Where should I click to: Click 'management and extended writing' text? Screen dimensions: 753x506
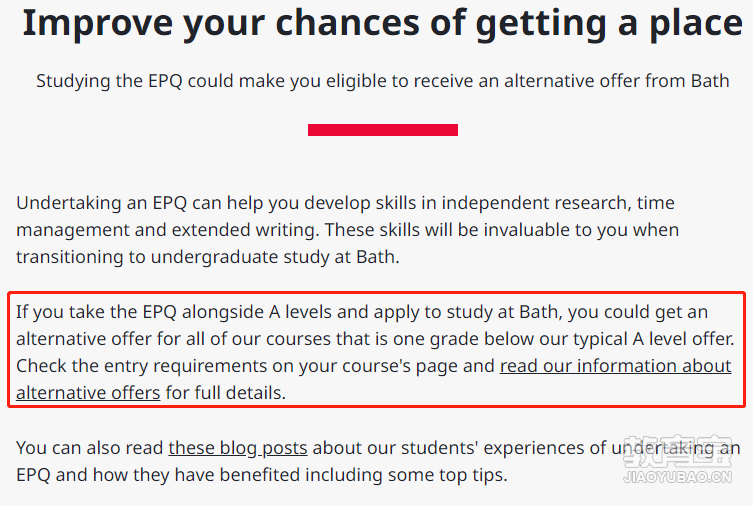(167, 230)
